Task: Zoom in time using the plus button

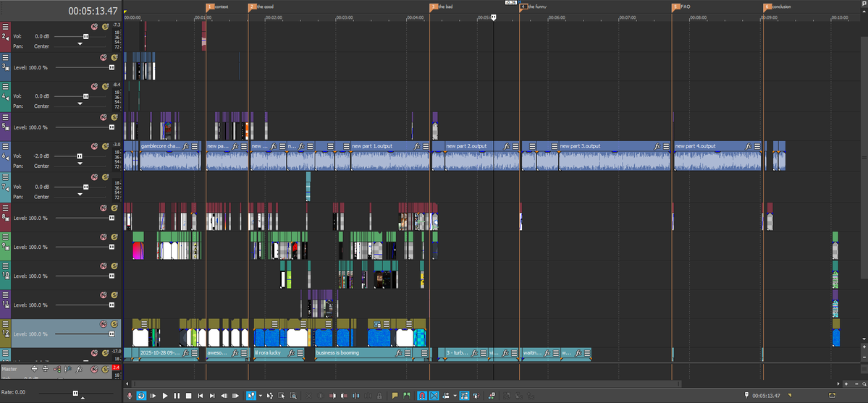Action: click(x=846, y=383)
